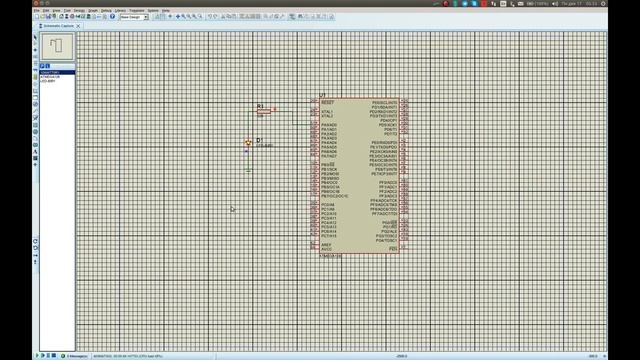Select the 2D Graphics Markers tool

click(36, 164)
